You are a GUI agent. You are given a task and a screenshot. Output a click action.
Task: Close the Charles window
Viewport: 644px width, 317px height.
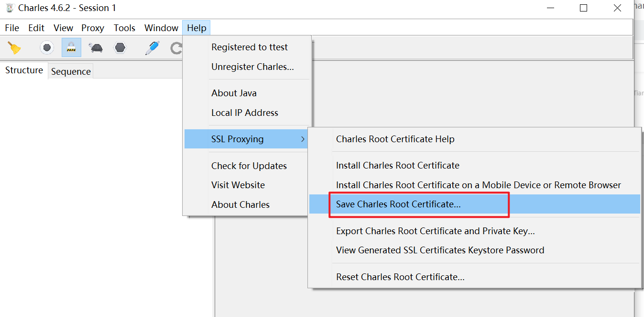617,8
